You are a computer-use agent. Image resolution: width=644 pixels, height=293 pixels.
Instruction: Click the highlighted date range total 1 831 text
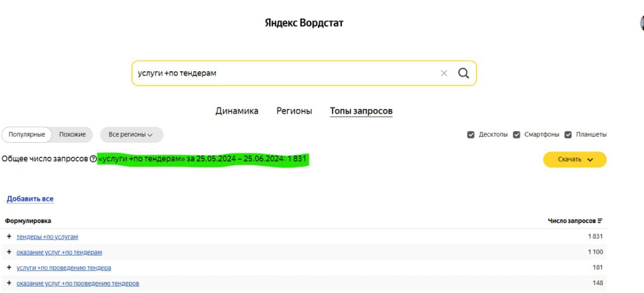click(202, 159)
